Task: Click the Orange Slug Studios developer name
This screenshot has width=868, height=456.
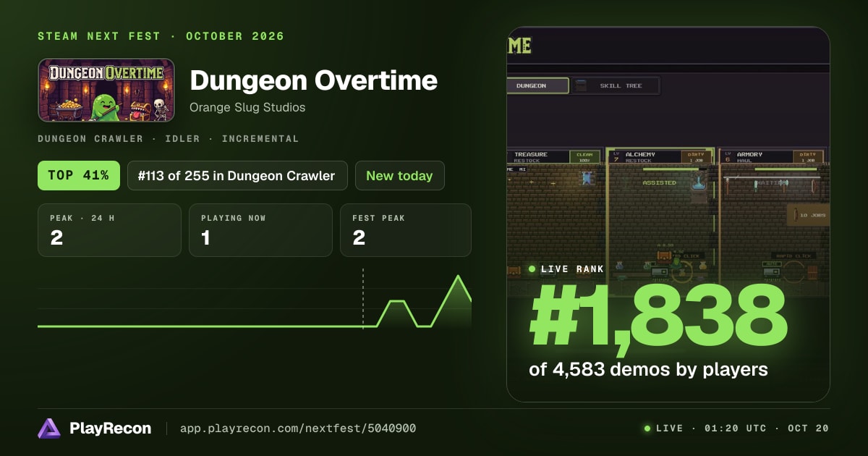Action: tap(247, 107)
